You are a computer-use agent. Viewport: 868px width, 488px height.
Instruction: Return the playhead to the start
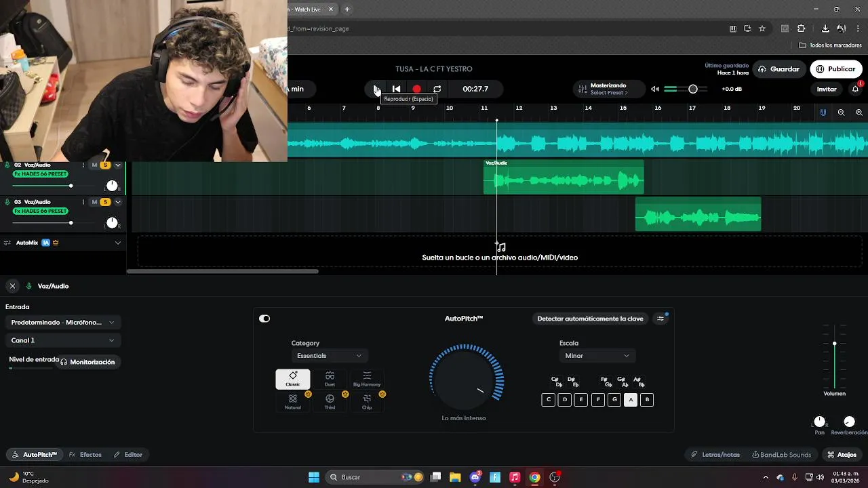(397, 89)
